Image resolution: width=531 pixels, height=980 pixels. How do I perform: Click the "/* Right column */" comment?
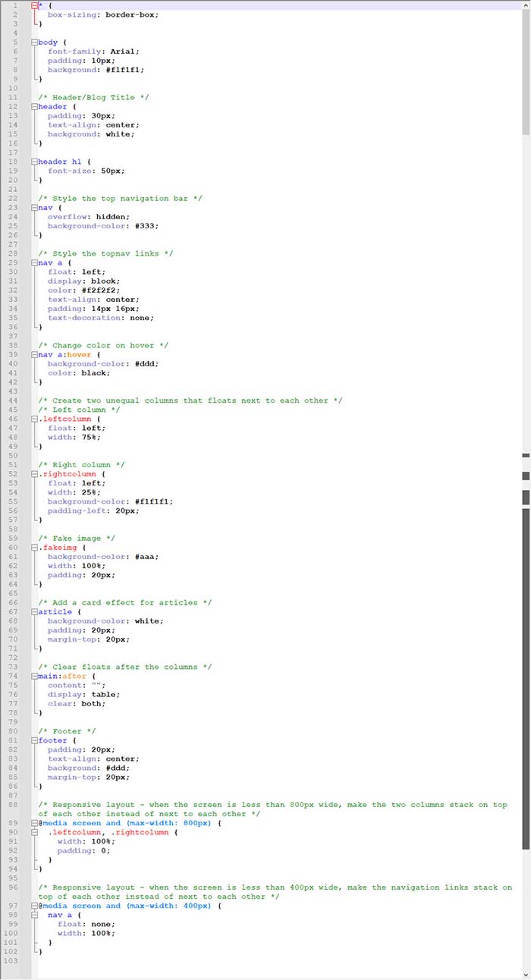tap(82, 465)
